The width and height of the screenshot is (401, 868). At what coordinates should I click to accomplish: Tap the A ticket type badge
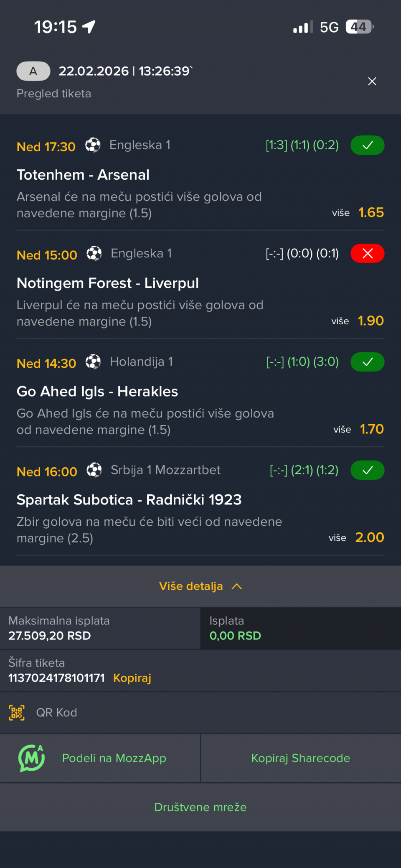click(33, 71)
